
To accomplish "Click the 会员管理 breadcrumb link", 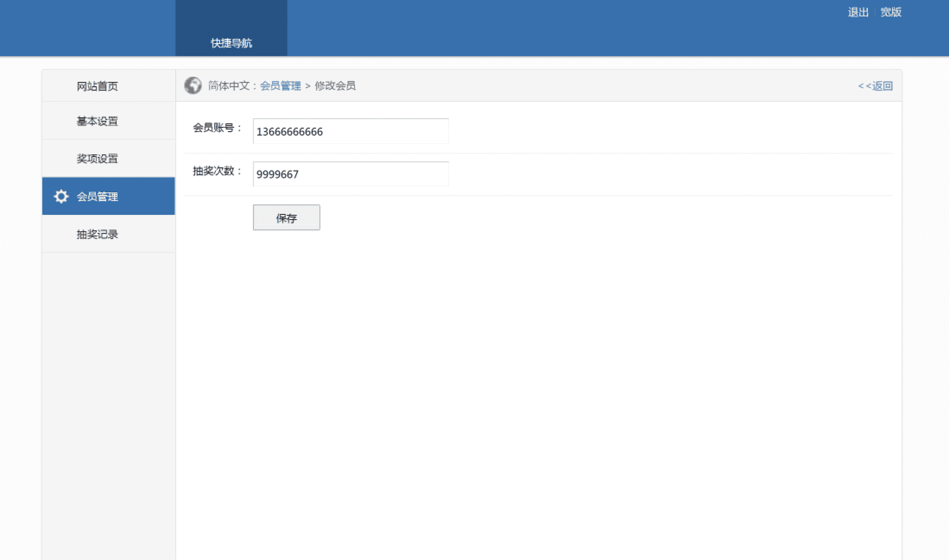I will (280, 86).
